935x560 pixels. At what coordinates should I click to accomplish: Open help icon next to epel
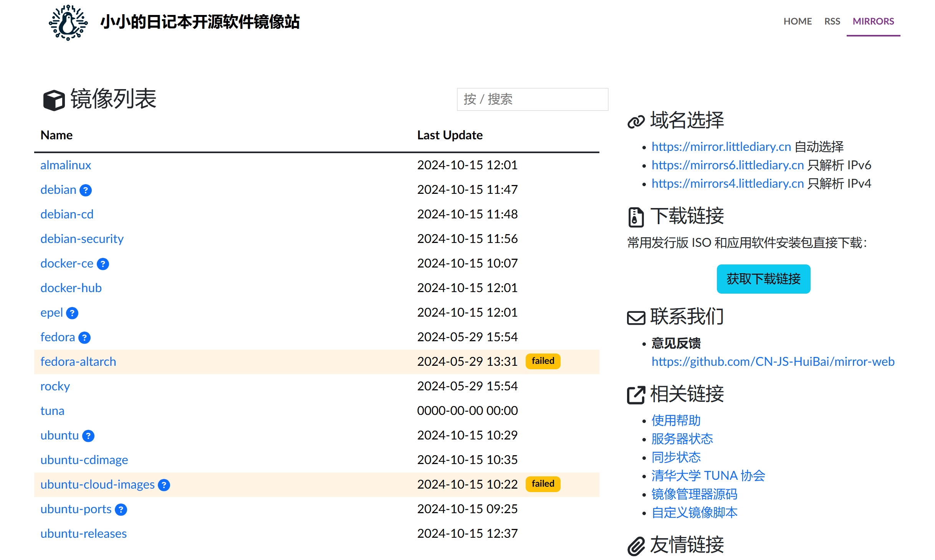click(x=72, y=313)
